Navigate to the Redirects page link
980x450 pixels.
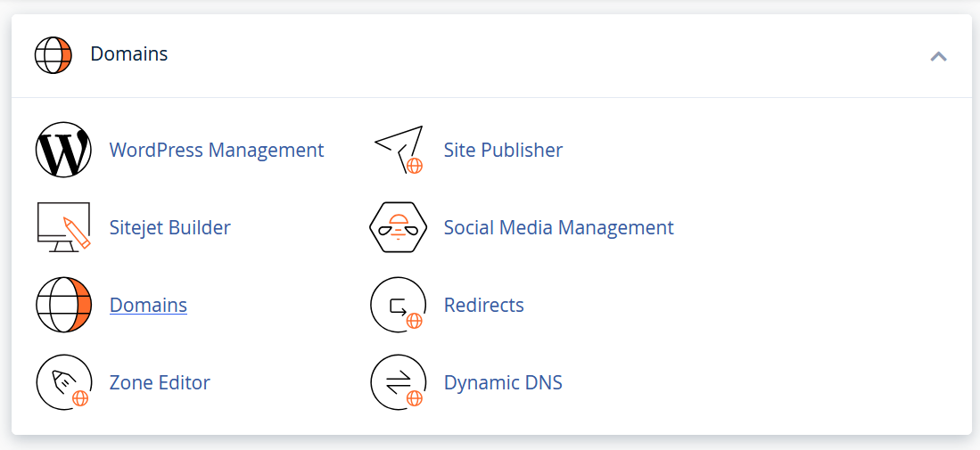click(483, 305)
